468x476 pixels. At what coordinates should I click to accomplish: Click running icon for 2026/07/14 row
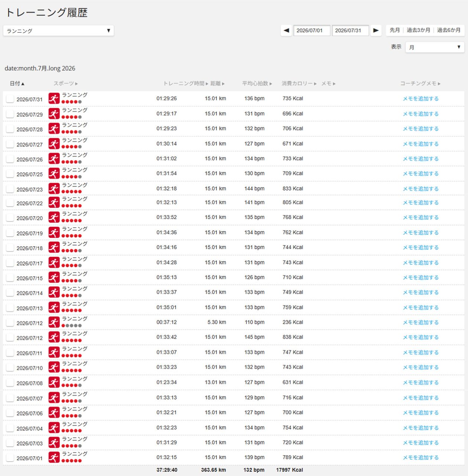54,293
